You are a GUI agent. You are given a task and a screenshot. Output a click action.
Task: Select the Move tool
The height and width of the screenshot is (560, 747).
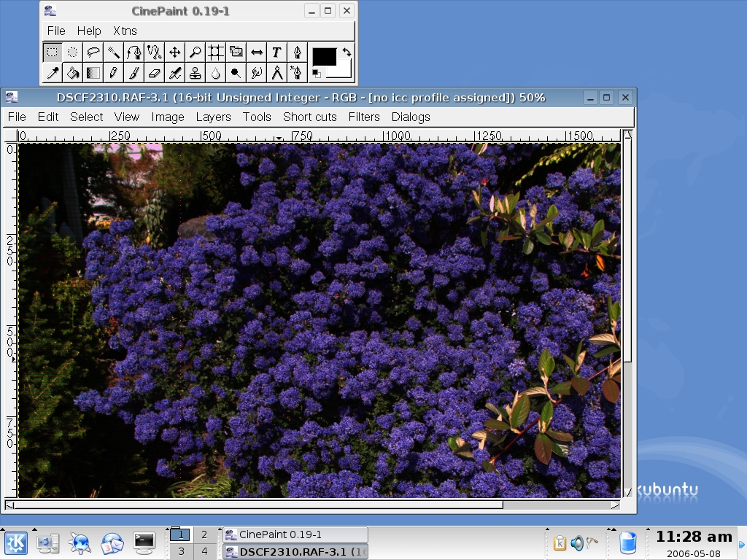coord(174,52)
